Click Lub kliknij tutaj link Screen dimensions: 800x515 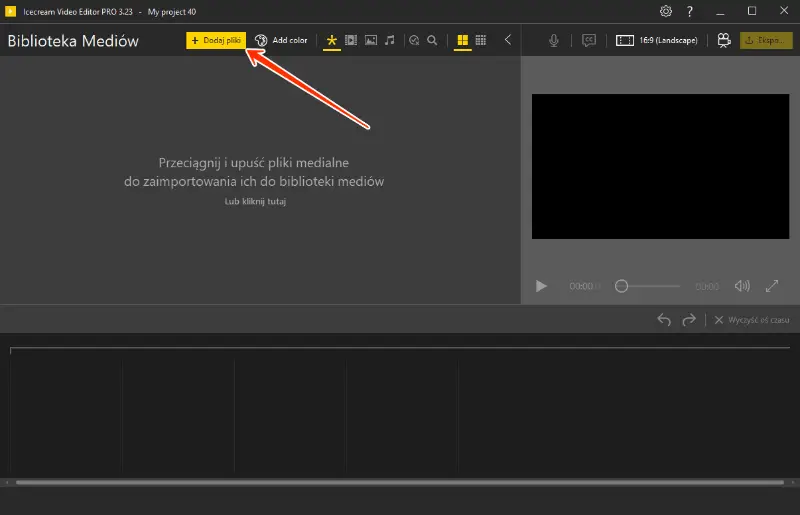click(255, 202)
